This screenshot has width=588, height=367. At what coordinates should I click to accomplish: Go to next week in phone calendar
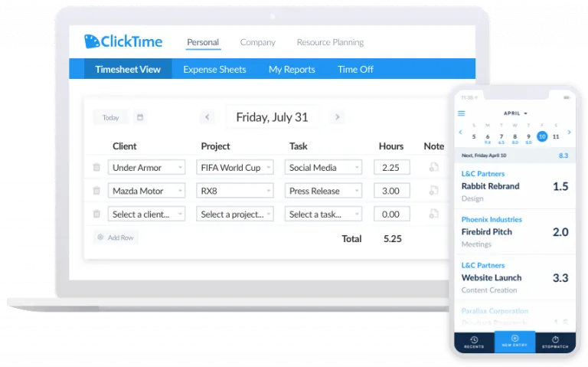(x=570, y=132)
